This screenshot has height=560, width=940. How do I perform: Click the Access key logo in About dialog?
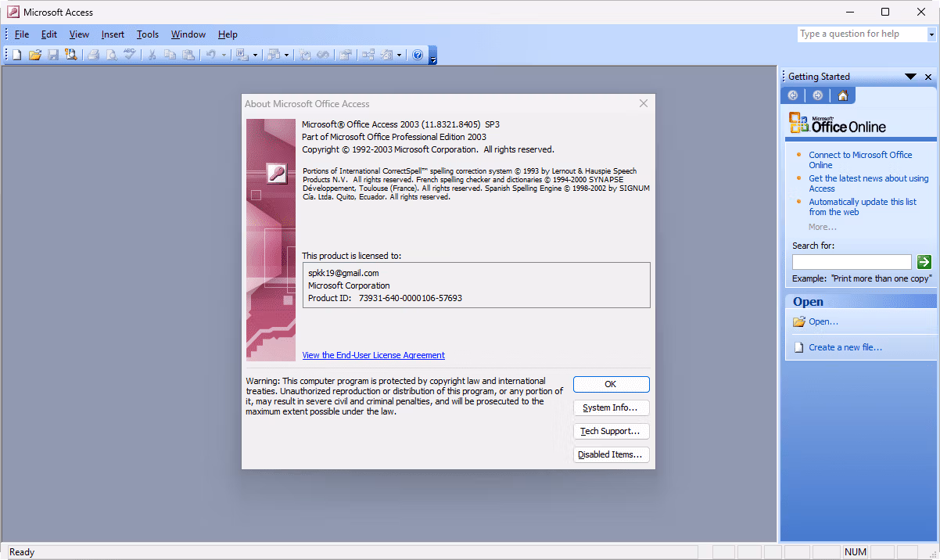276,174
